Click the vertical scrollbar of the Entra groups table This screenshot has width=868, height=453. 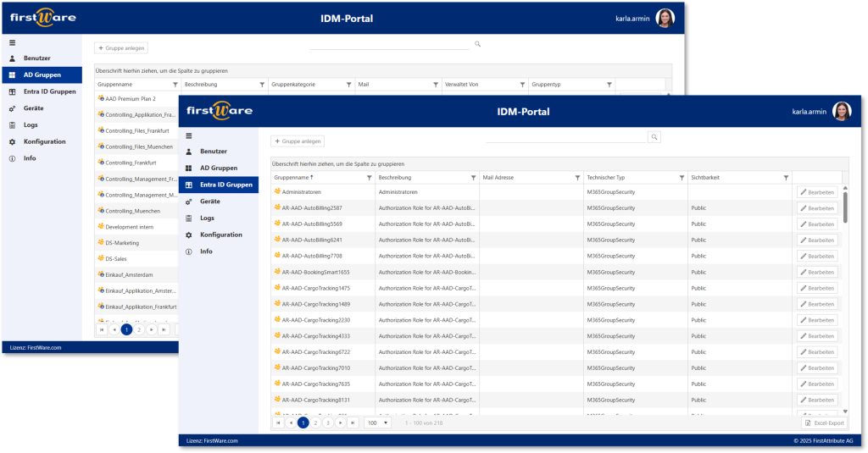tap(845, 207)
